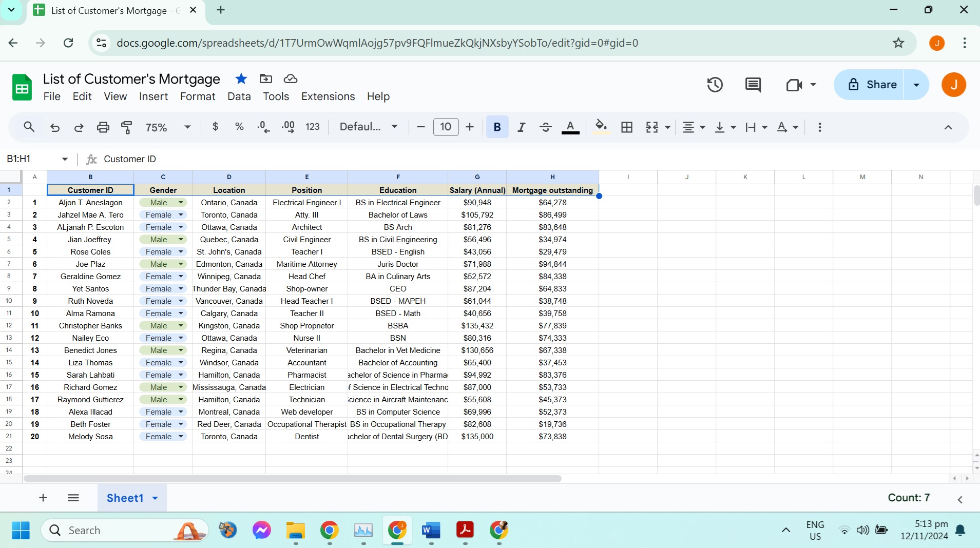Open the Google Sheets home icon
Viewport: 980px width, 548px height.
[x=22, y=87]
